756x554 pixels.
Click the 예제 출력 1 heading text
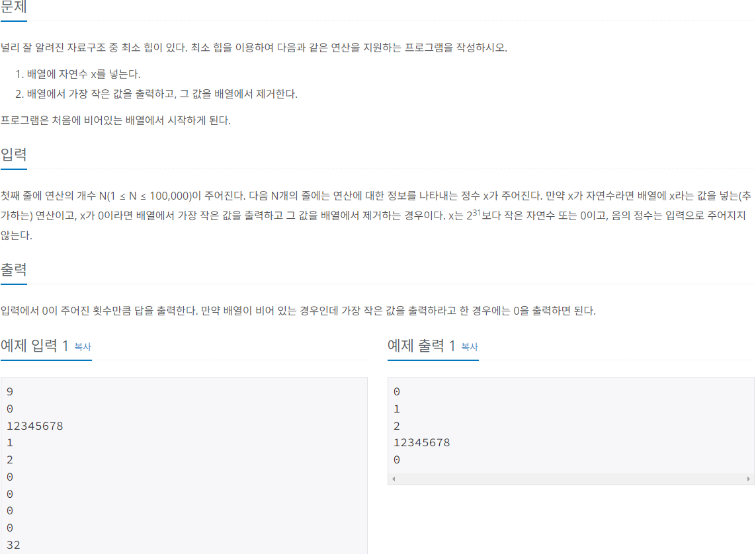click(421, 345)
